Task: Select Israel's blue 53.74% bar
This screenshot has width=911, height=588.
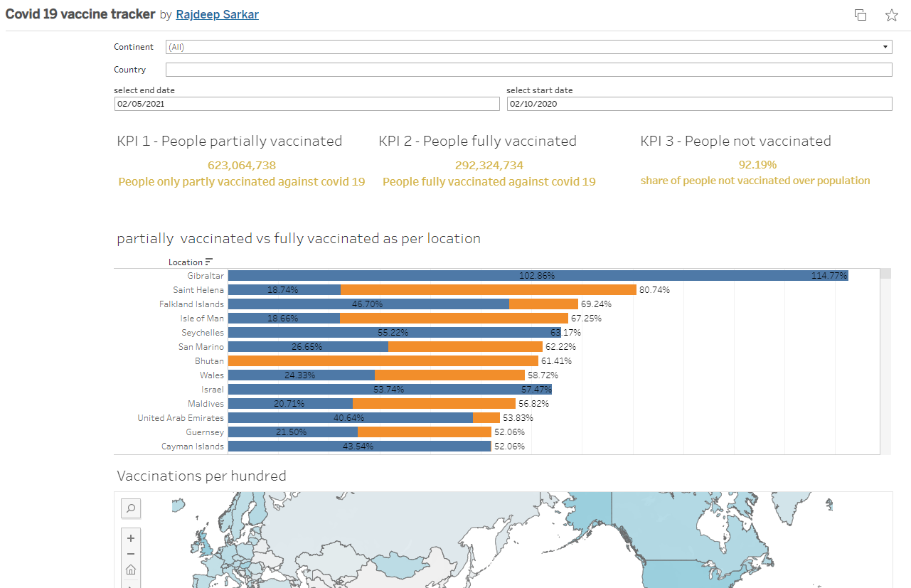Action: (x=390, y=390)
